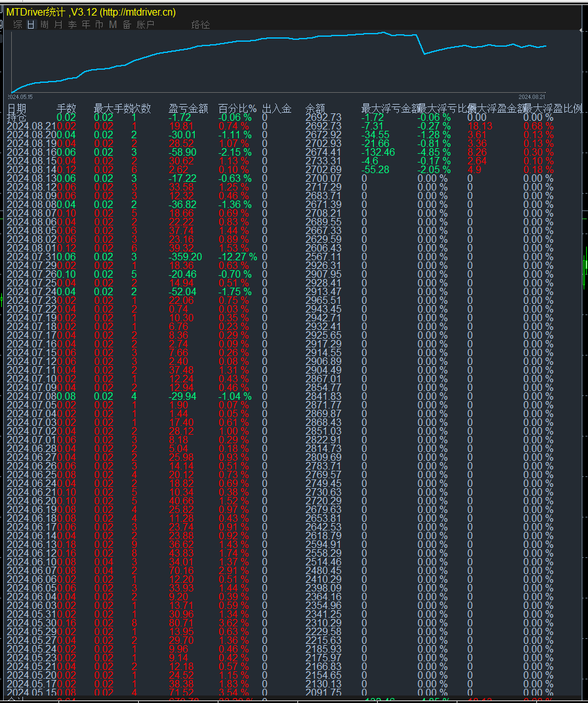Image resolution: width=588 pixels, height=703 pixels.
Task: Click percentage -12.27 %
Action: (238, 257)
